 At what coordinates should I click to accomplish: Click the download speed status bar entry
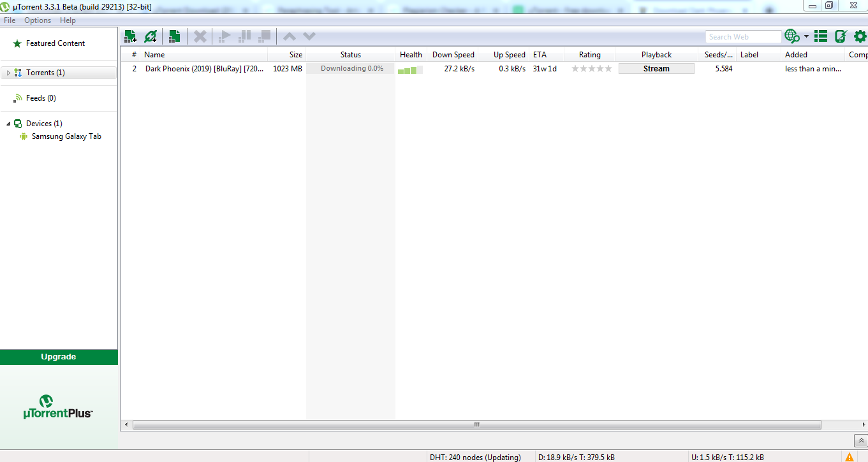point(577,457)
